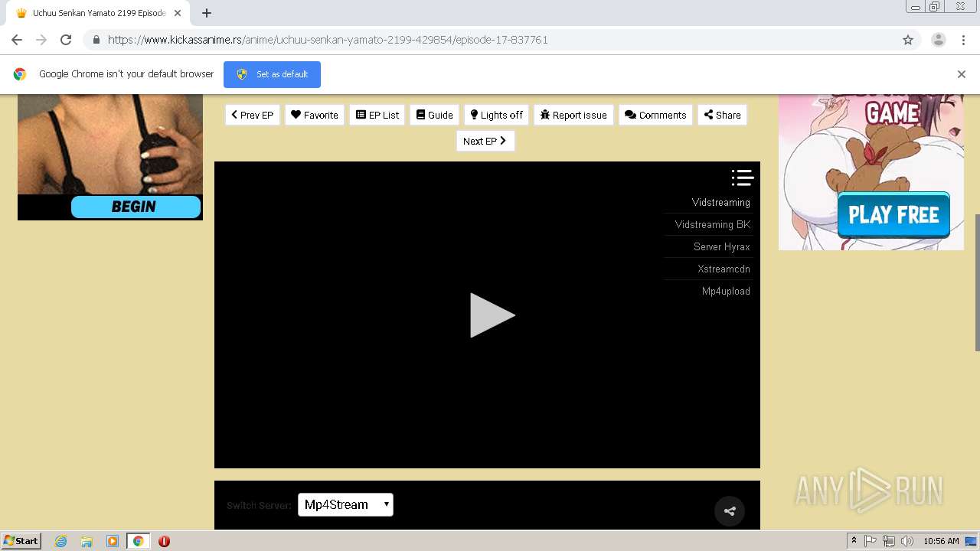Go back to the previous page
Screen dimensions: 980x551
[x=17, y=40]
